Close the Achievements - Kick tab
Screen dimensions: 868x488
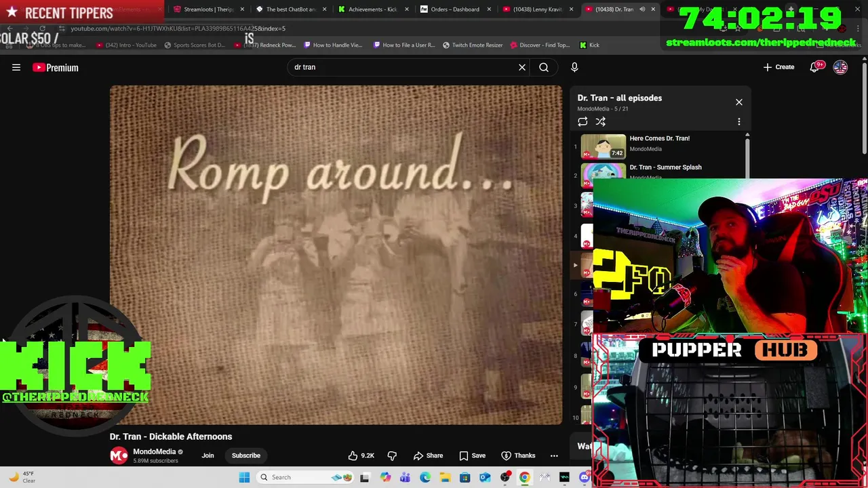point(407,9)
